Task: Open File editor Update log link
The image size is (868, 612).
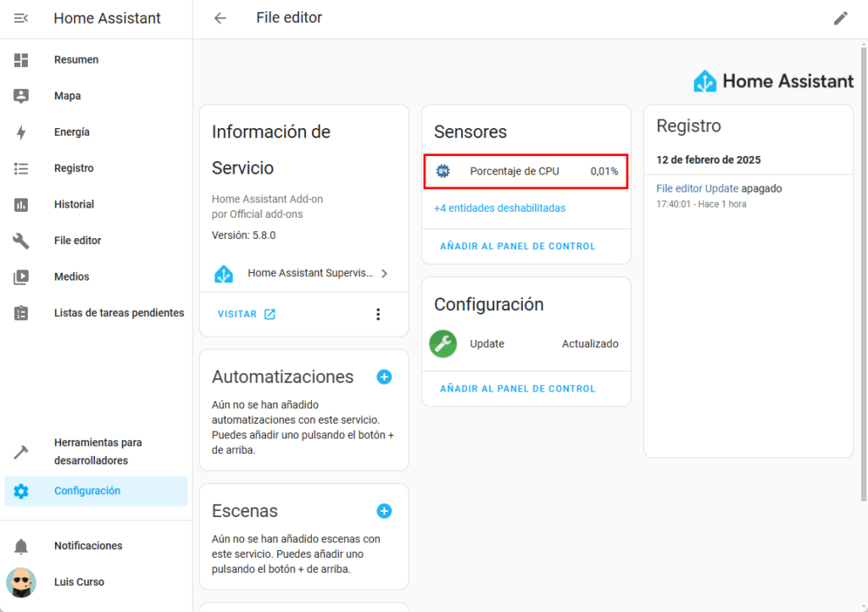Action: [697, 188]
